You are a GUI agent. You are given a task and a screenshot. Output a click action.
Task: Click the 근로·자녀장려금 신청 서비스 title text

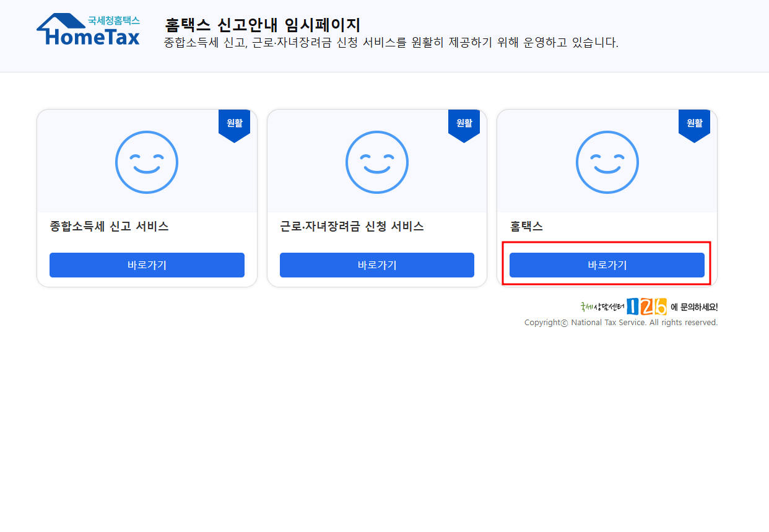[x=352, y=226]
